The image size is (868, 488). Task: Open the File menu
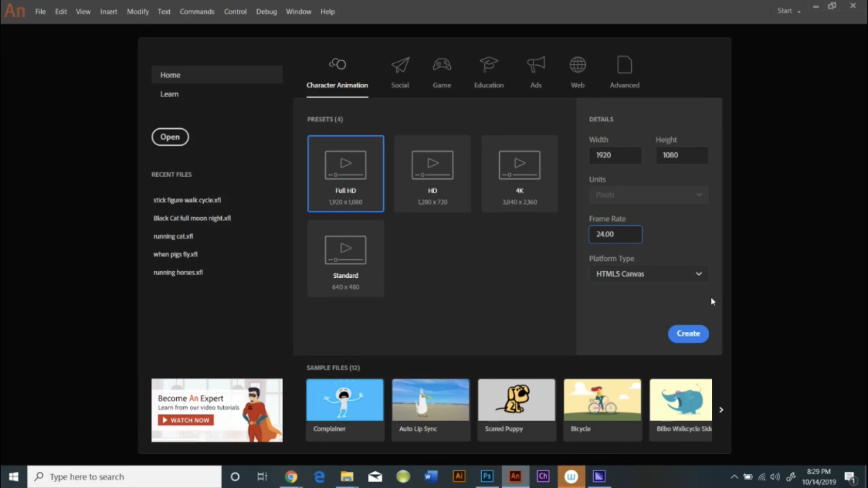(x=40, y=12)
